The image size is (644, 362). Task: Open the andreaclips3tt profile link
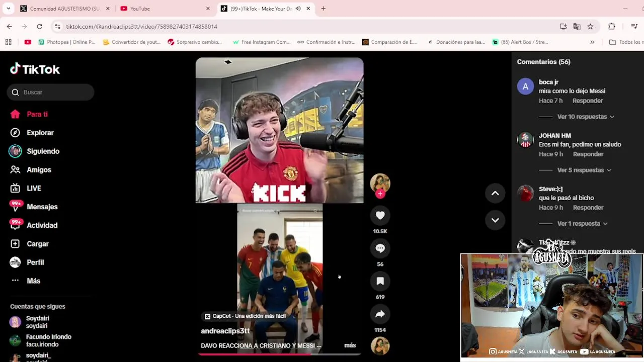pyautogui.click(x=225, y=331)
